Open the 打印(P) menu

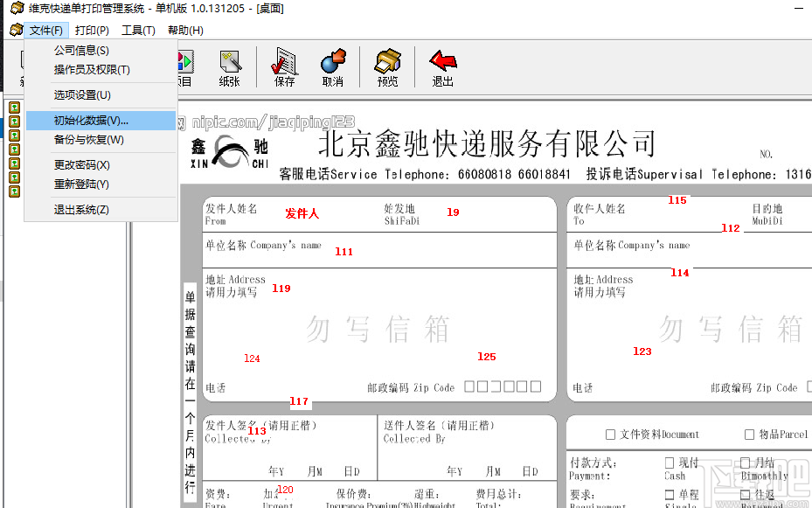[x=92, y=29]
